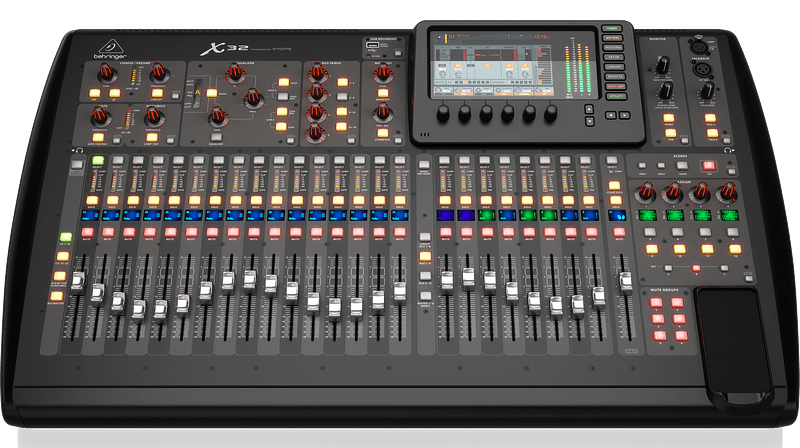The height and width of the screenshot is (448, 800).
Task: Select Bus Sends 1-4 bank button
Action: pos(343,83)
